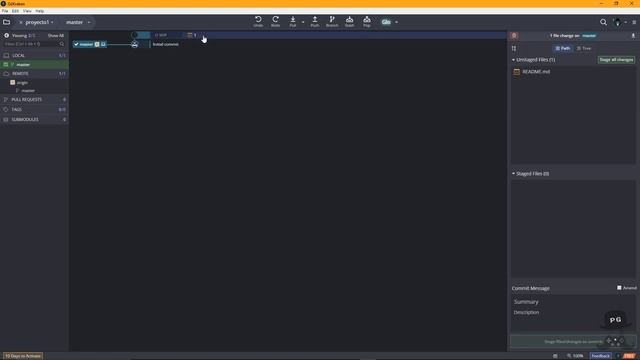Open the user profile avatar menu
Viewport: 640px width, 360px height.
(x=618, y=22)
